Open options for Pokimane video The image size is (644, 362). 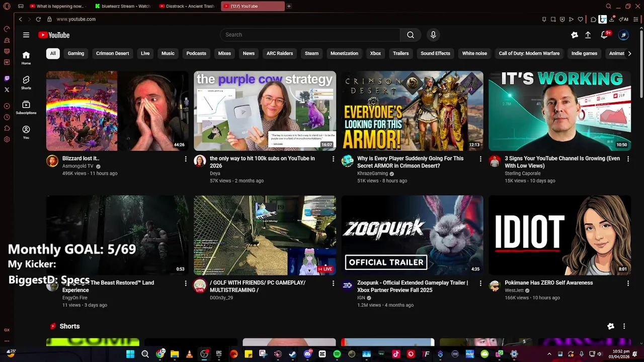coord(628,283)
